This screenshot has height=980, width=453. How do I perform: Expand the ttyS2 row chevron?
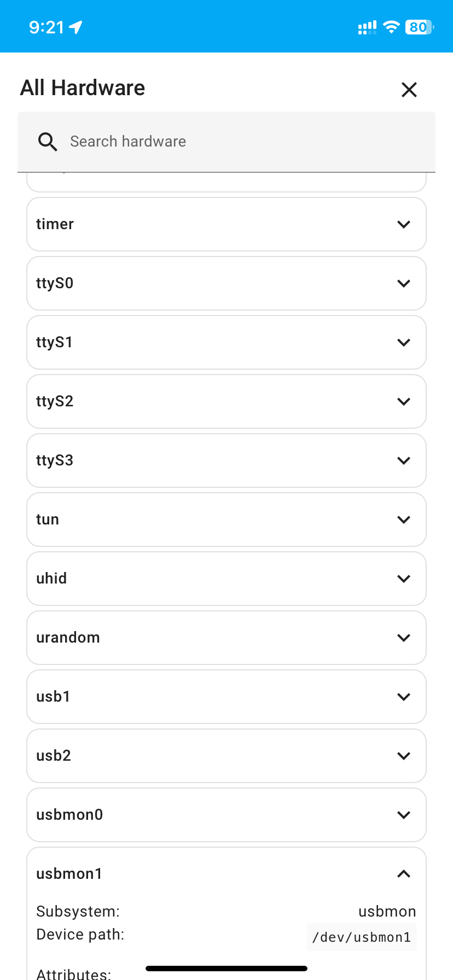[404, 401]
